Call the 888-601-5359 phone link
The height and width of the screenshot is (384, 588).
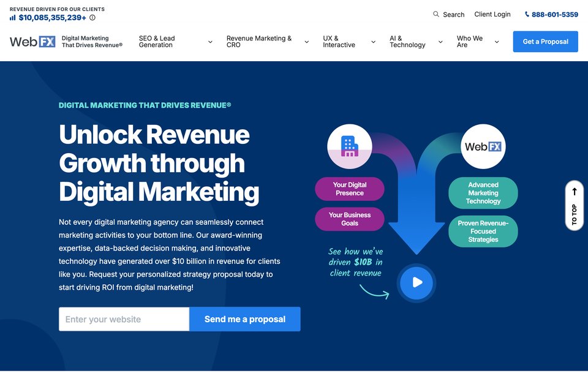pos(555,15)
